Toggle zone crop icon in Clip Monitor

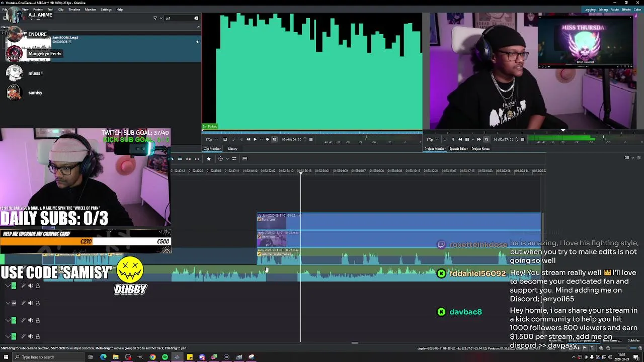pyautogui.click(x=274, y=139)
